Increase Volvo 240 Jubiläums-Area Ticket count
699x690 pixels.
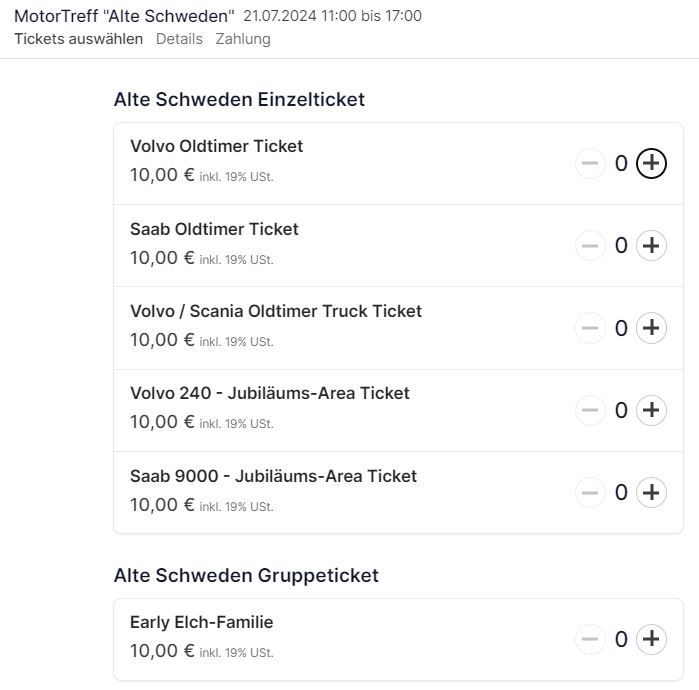pyautogui.click(x=651, y=410)
